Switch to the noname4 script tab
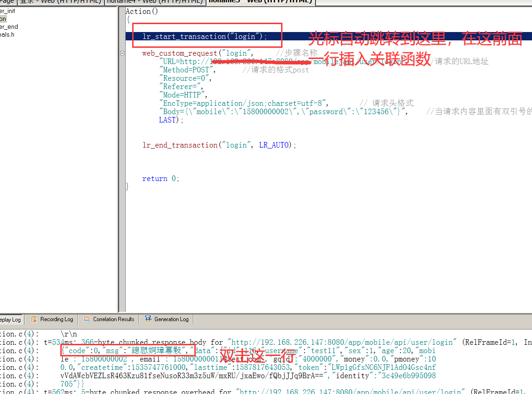 point(154,2)
